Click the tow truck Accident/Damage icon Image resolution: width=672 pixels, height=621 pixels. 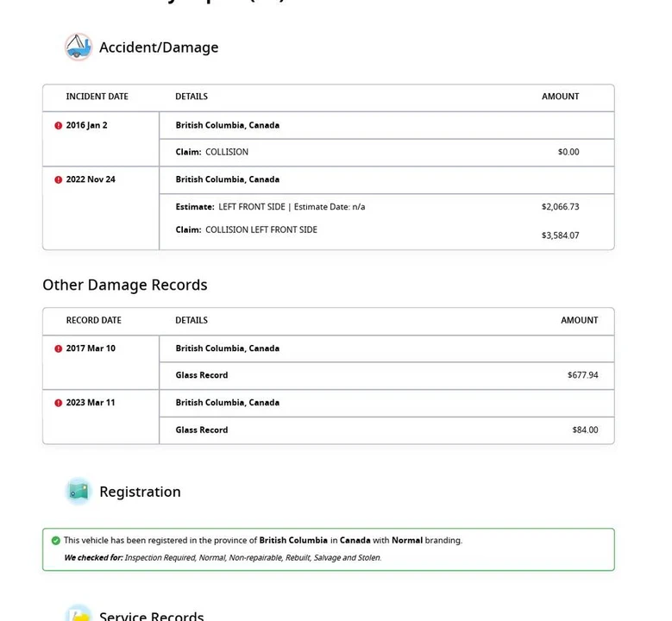78,47
